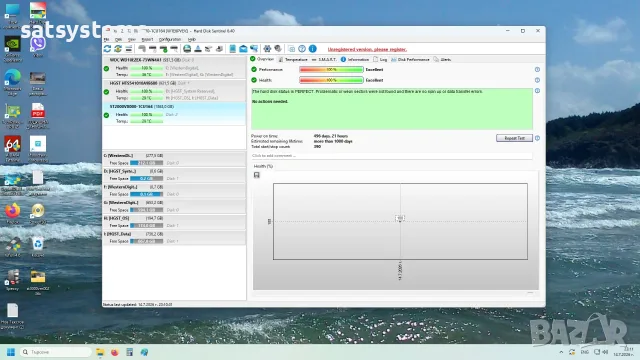Click the blue information toolbar icon
The image size is (640, 360).
click(313, 49)
